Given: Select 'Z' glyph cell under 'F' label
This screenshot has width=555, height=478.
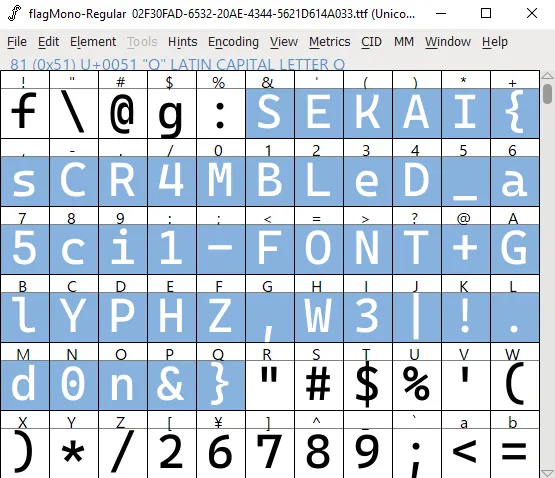Looking at the screenshot, I should click(221, 317).
